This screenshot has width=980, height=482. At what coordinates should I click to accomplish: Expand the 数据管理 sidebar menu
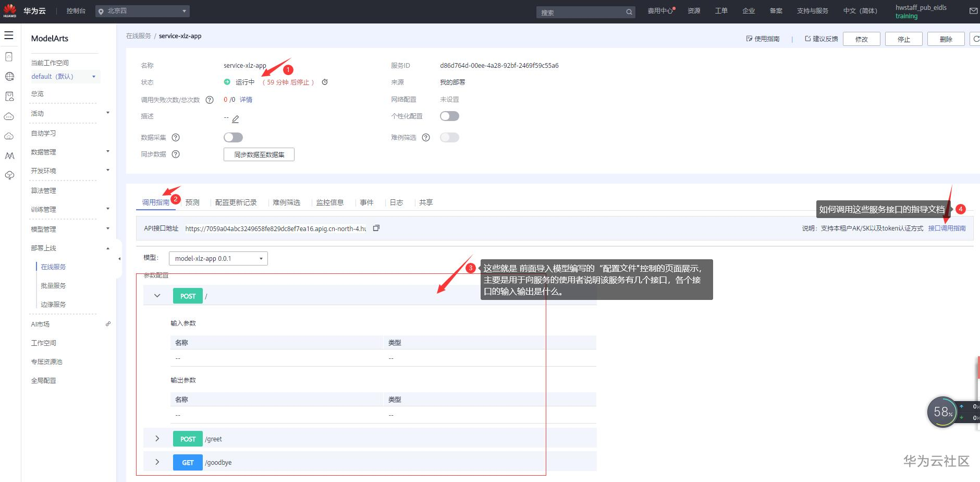click(x=108, y=152)
